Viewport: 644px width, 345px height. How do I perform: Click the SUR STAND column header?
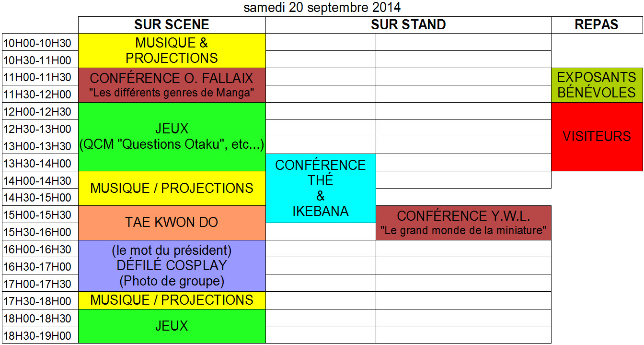point(408,24)
